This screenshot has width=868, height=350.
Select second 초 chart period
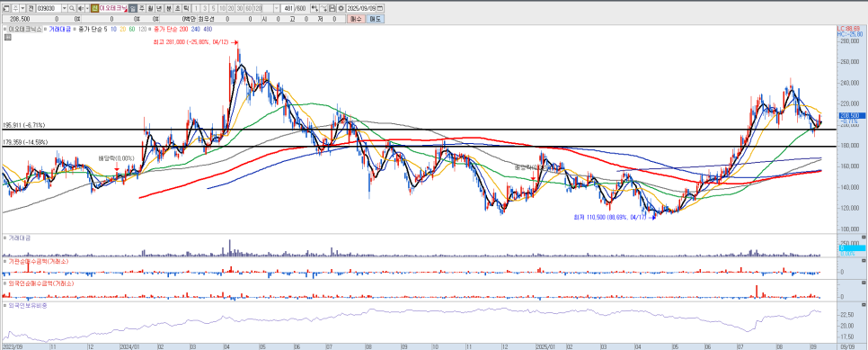[178, 8]
